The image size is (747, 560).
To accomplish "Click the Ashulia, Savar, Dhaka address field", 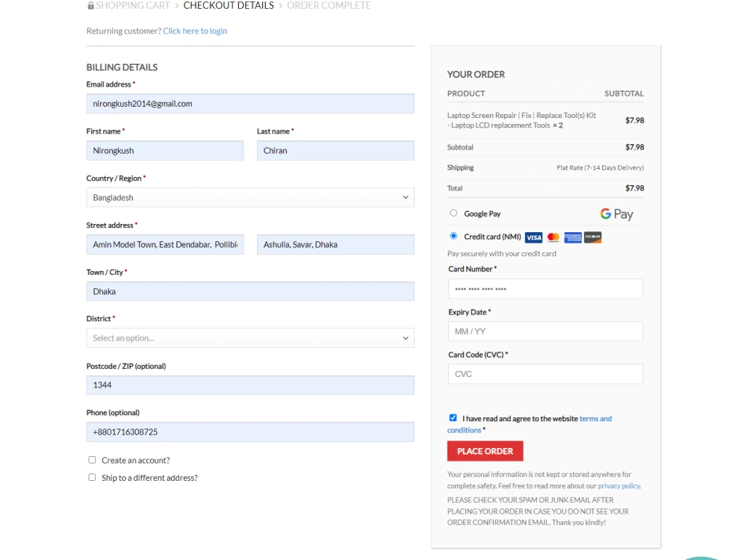I will pyautogui.click(x=335, y=244).
